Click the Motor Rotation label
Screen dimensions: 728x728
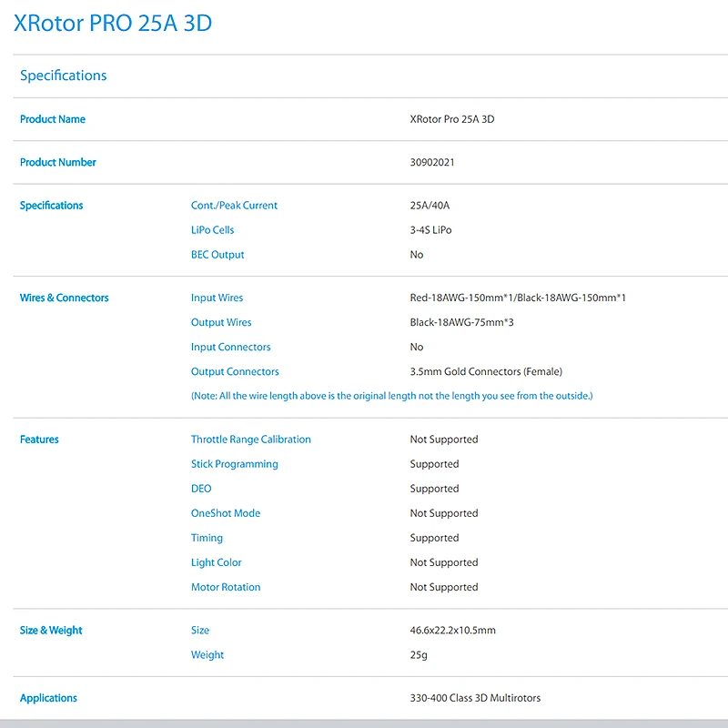[226, 587]
